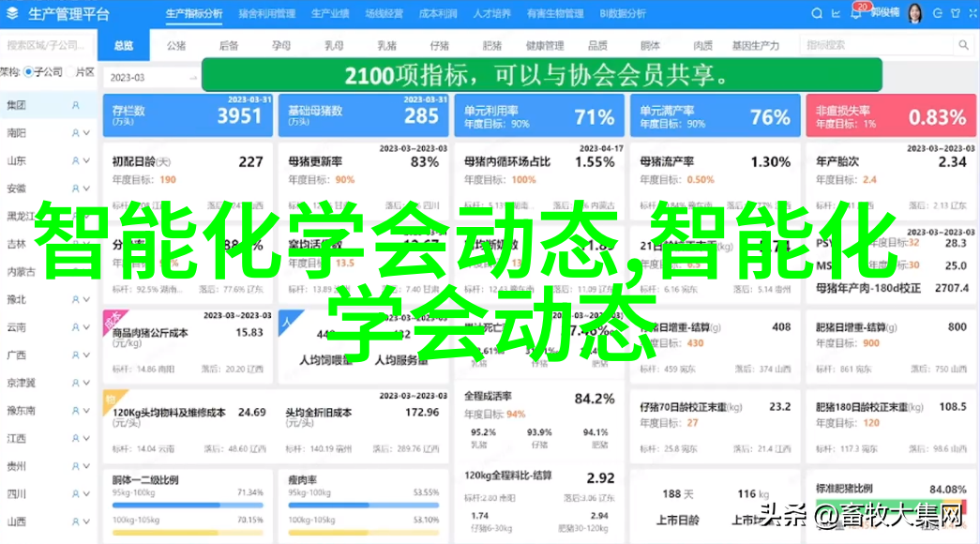Click the logout power icon in header
The image size is (980, 544).
pyautogui.click(x=937, y=13)
